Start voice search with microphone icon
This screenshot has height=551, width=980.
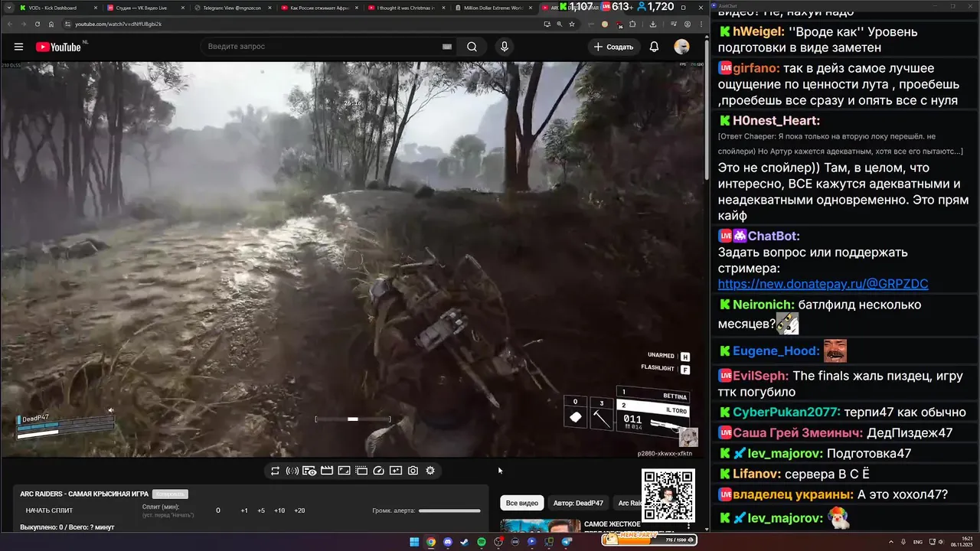[x=504, y=47]
